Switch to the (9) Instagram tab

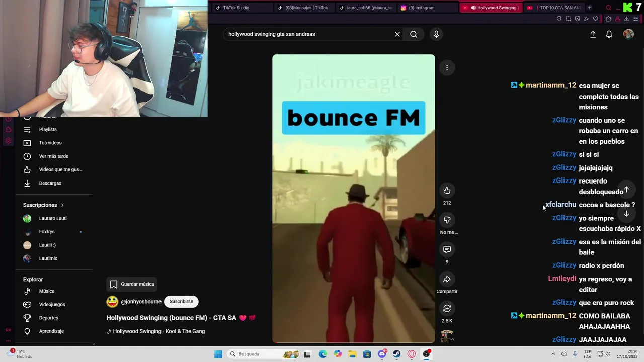coord(428,8)
